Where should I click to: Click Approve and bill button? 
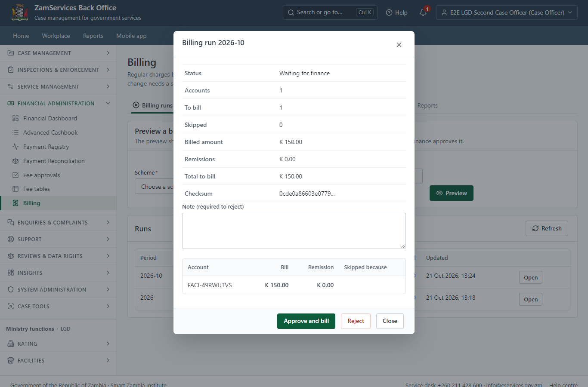click(x=306, y=321)
